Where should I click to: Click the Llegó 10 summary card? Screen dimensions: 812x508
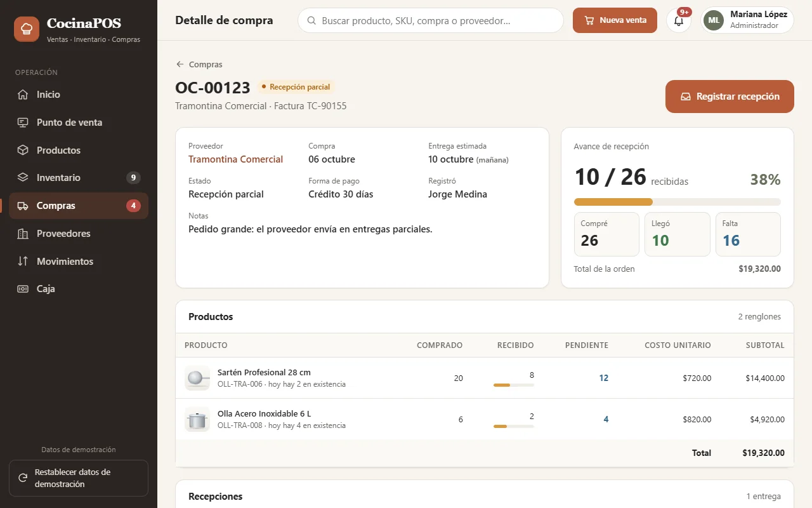(678, 234)
